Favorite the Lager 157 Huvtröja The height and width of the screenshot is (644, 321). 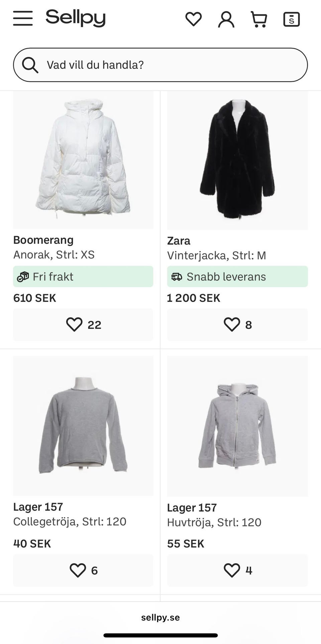(x=237, y=570)
